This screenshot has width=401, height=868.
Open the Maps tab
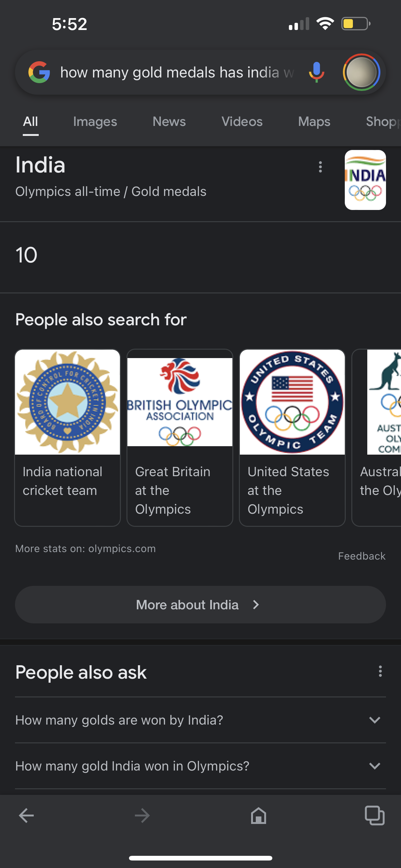click(x=314, y=122)
